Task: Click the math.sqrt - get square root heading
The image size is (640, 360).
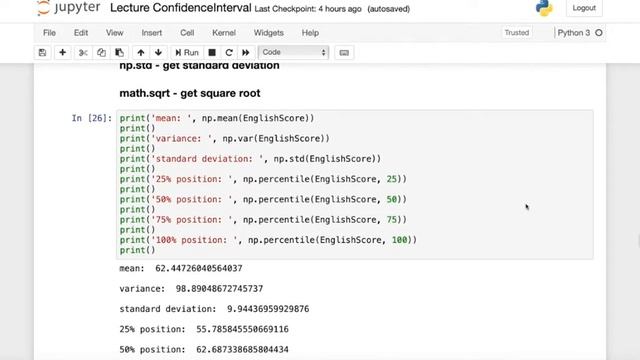Action: click(x=190, y=93)
